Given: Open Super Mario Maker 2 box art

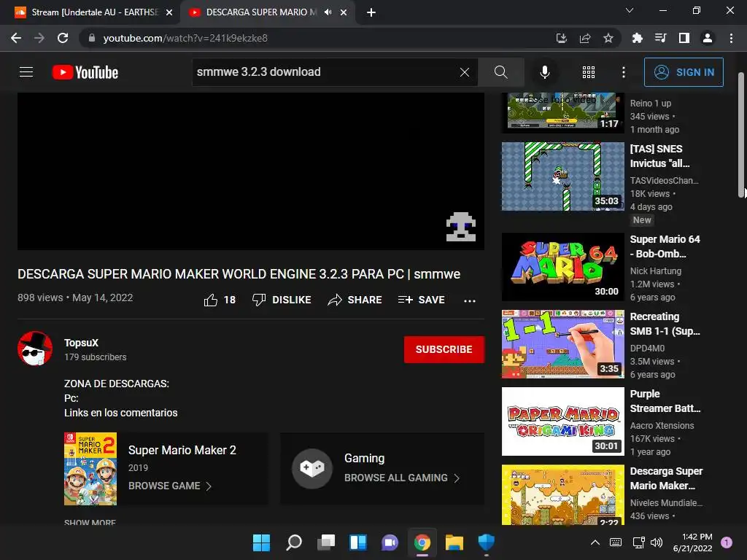Looking at the screenshot, I should tap(90, 469).
